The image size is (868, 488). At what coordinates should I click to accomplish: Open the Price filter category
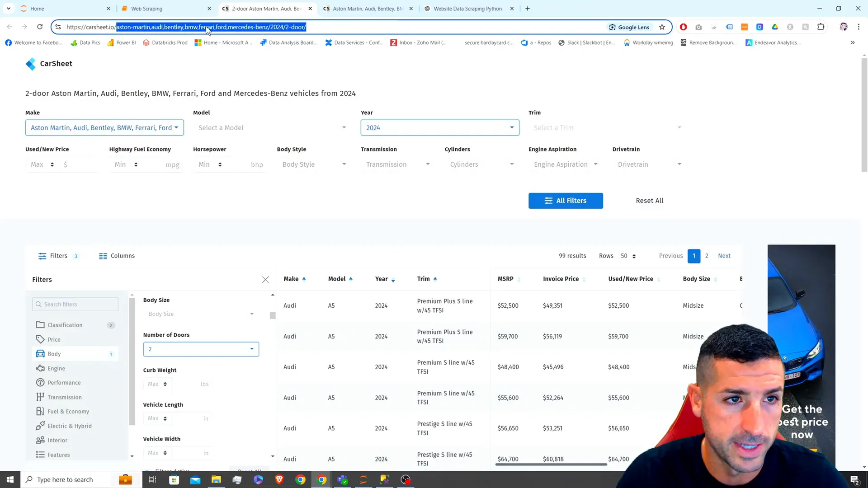point(75,339)
